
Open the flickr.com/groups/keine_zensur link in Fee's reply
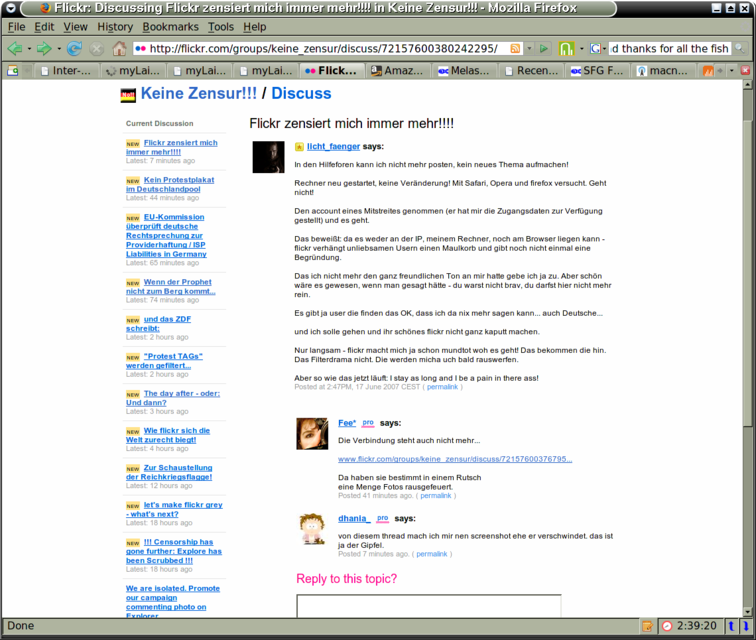[455, 459]
